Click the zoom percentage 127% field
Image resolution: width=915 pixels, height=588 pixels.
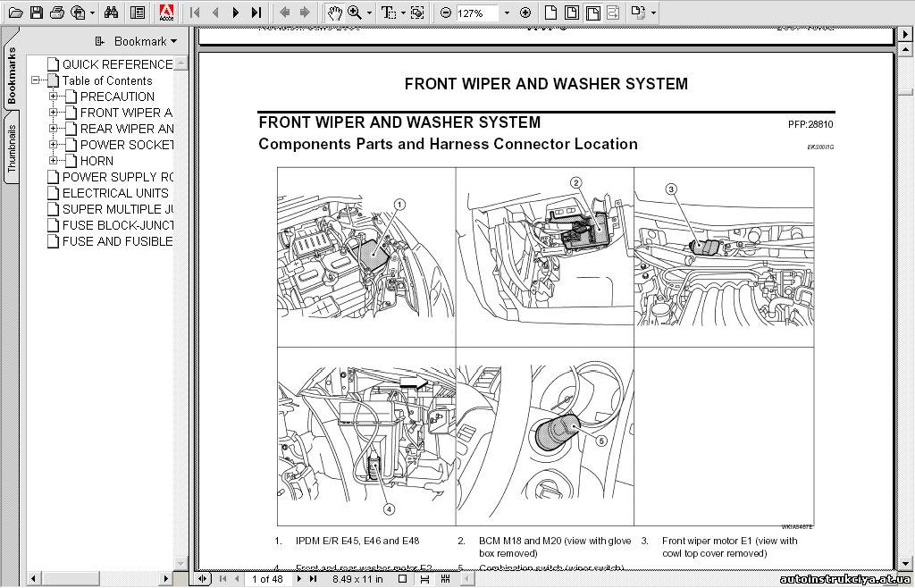[477, 13]
